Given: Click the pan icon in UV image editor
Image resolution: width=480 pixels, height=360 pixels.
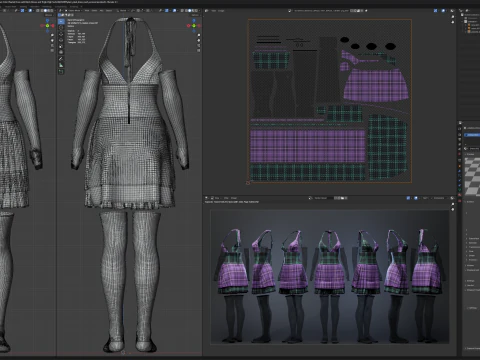Looking at the screenshot, I should tap(453, 22).
